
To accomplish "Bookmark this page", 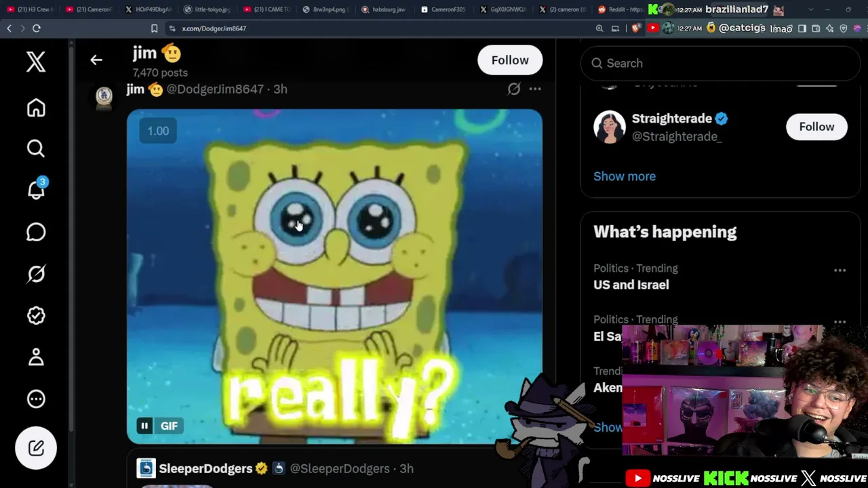I will (154, 28).
